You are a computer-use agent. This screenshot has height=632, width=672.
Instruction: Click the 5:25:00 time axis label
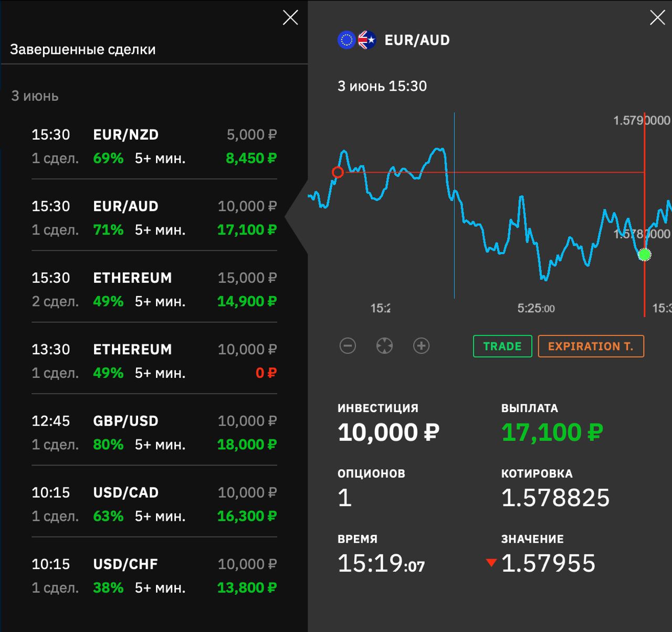point(536,308)
